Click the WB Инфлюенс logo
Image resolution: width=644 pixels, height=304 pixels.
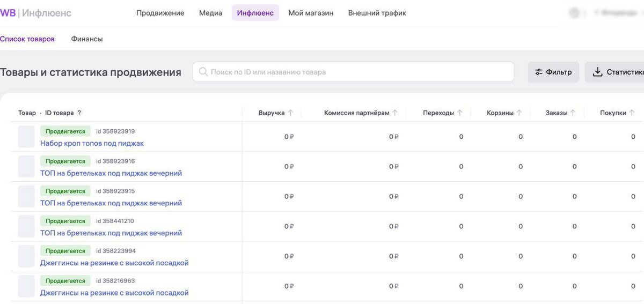pos(35,13)
